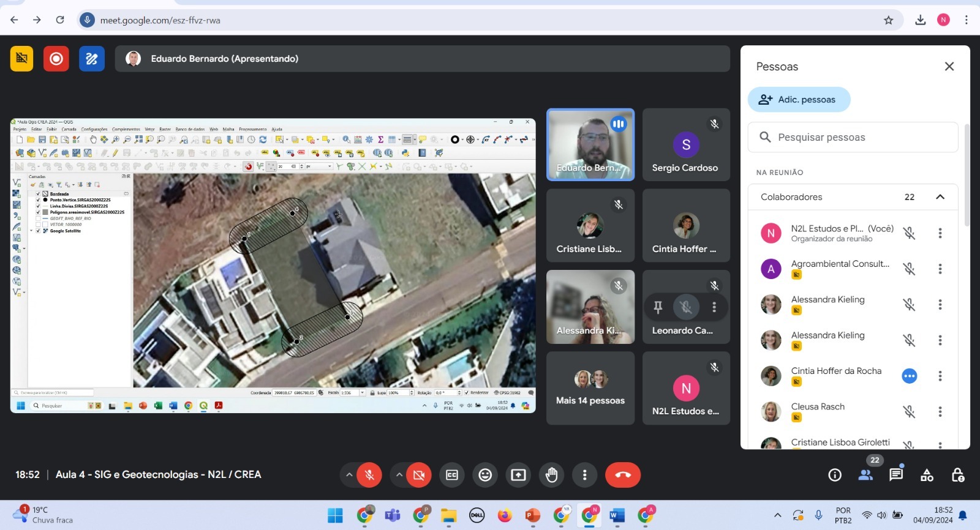Open the emoji reactions button
Screen dimensions: 980x530
(485, 475)
